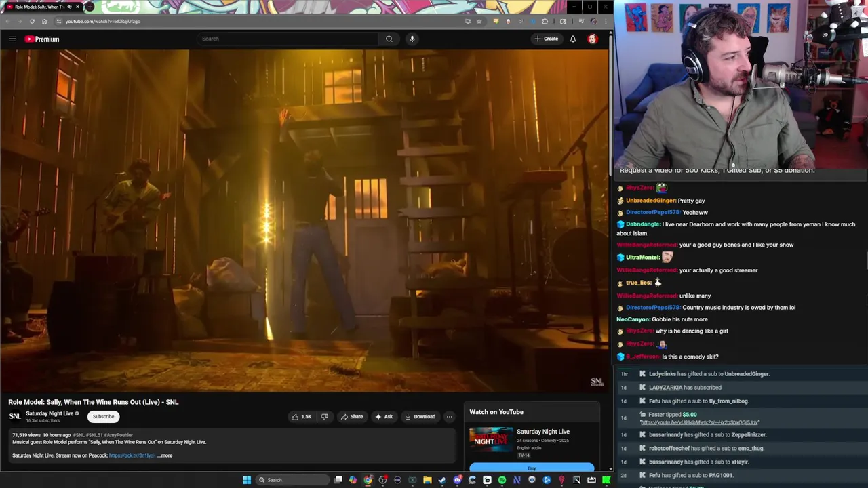Bookmark this page with the star icon
Image resolution: width=868 pixels, height=488 pixels.
[x=479, y=21]
